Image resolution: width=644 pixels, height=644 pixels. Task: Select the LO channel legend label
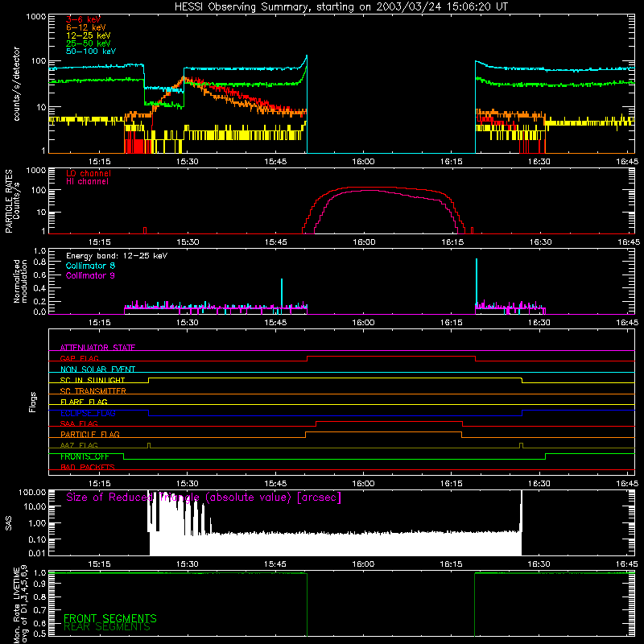[89, 173]
